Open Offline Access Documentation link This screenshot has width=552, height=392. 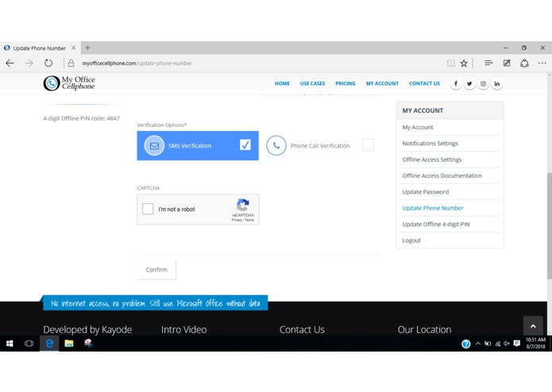tap(442, 176)
